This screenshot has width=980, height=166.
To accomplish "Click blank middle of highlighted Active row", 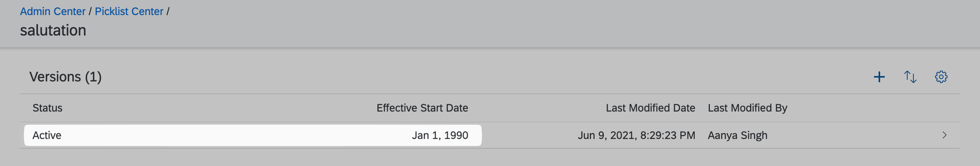I will (x=232, y=136).
